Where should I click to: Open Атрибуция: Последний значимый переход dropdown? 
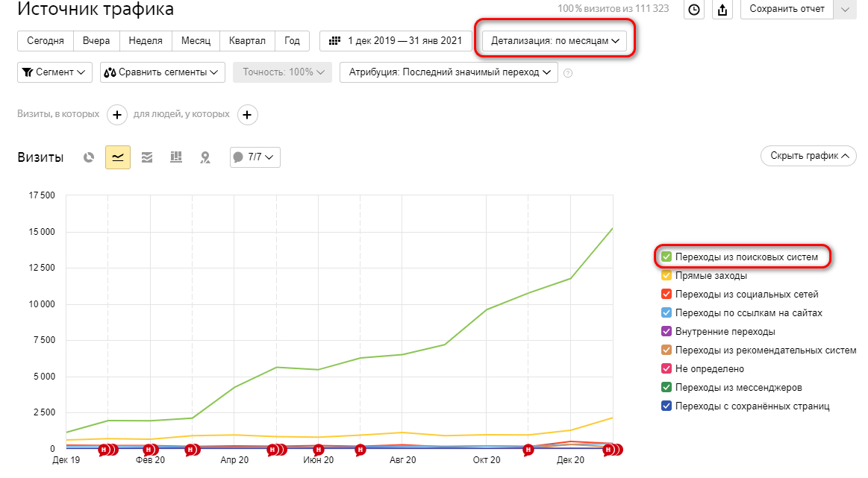449,72
